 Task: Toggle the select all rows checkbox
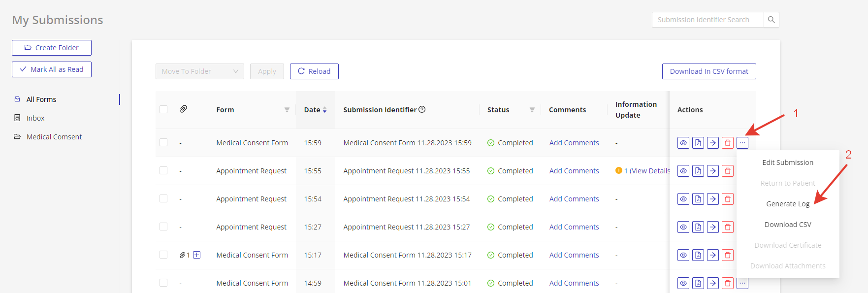[163, 109]
